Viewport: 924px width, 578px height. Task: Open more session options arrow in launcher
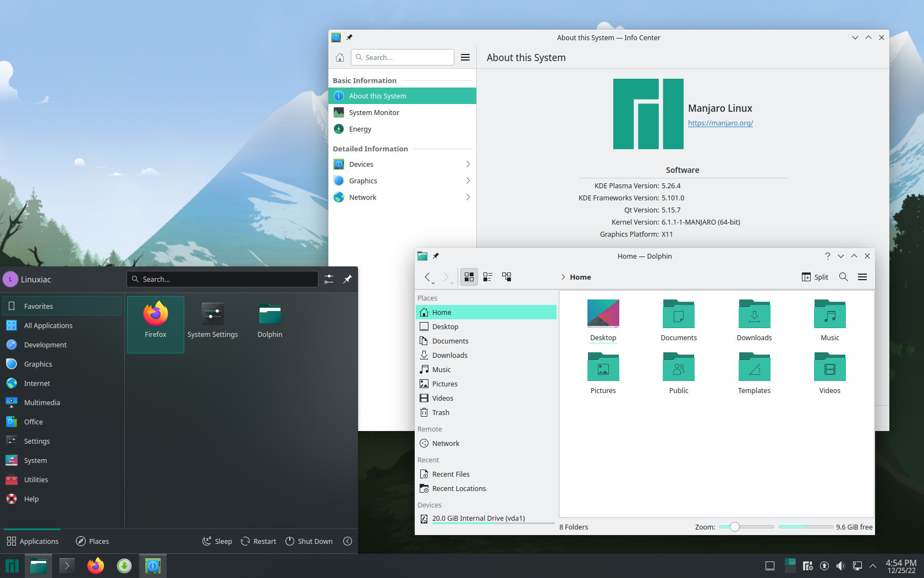click(348, 541)
